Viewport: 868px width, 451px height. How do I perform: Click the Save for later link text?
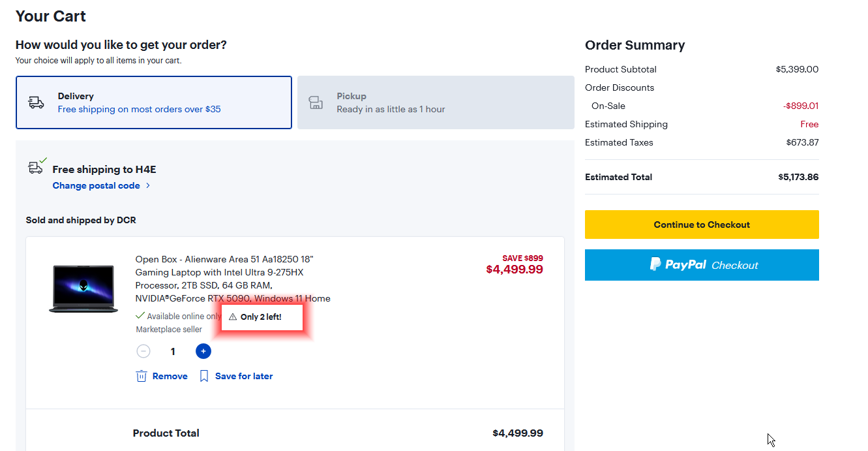pyautogui.click(x=244, y=376)
